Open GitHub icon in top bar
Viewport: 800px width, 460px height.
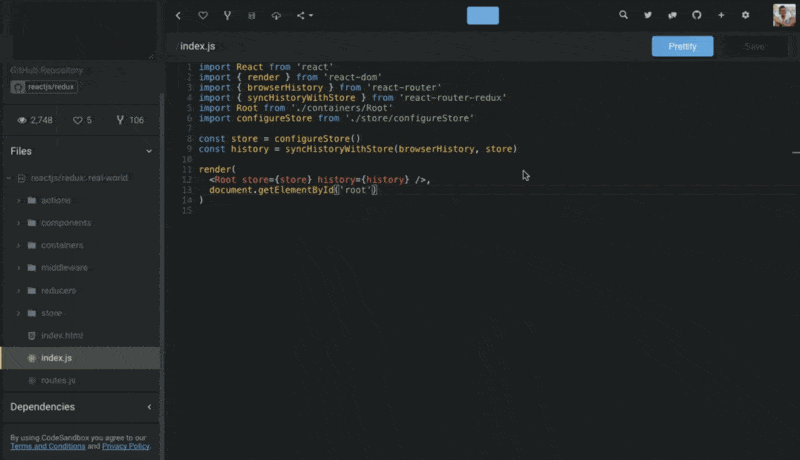(x=696, y=15)
